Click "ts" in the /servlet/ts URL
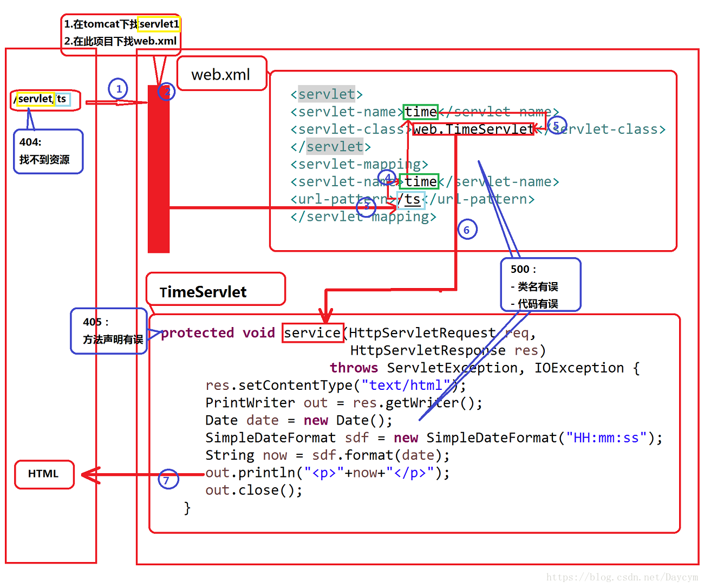The width and height of the screenshot is (704, 588). [61, 99]
